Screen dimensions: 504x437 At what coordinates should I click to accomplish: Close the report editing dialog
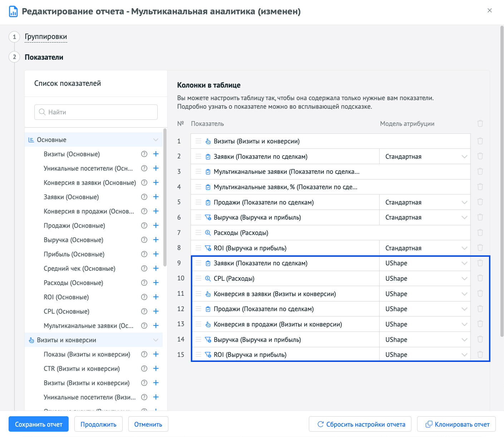pyautogui.click(x=490, y=10)
